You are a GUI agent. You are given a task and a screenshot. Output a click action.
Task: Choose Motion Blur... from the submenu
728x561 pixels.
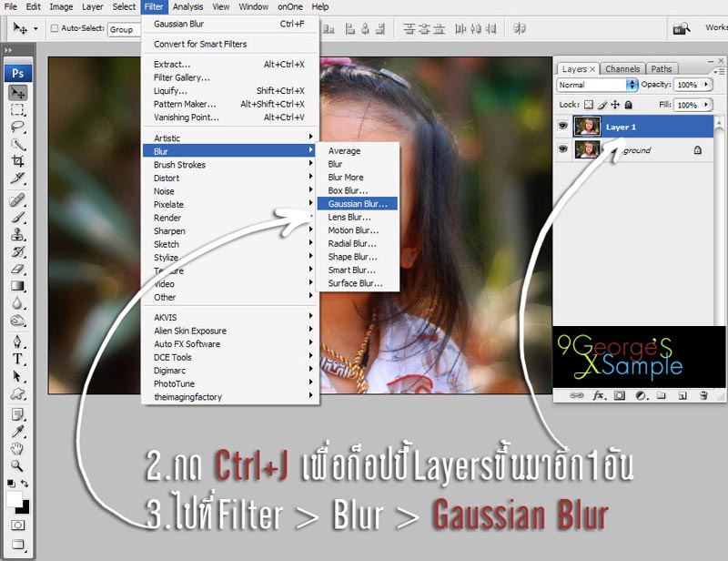click(x=357, y=230)
